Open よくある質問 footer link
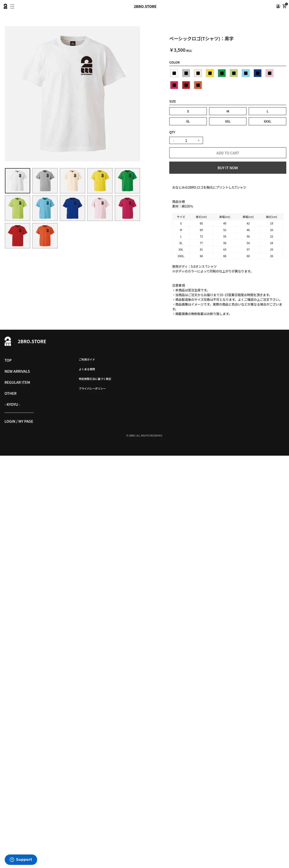 pyautogui.click(x=87, y=369)
